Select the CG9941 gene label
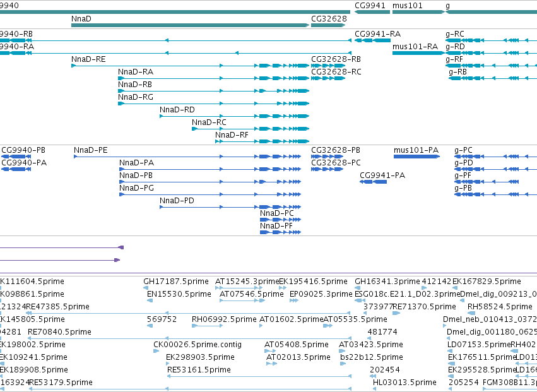537x392 pixels. (x=370, y=6)
